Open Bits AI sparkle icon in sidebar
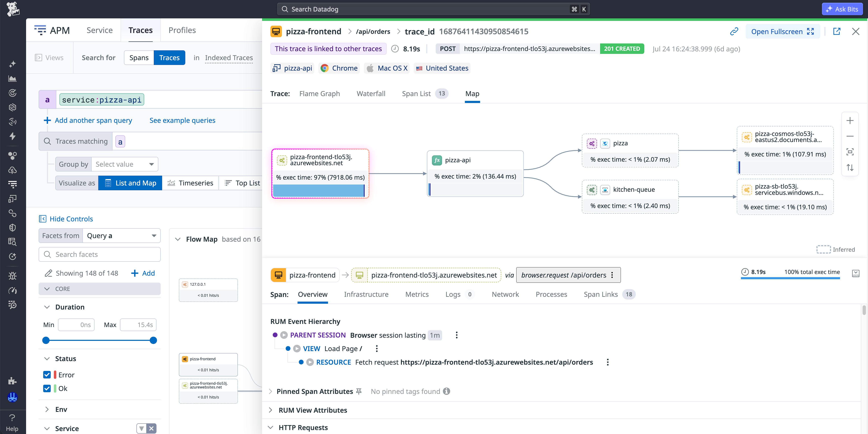The height and width of the screenshot is (434, 868). point(13,64)
